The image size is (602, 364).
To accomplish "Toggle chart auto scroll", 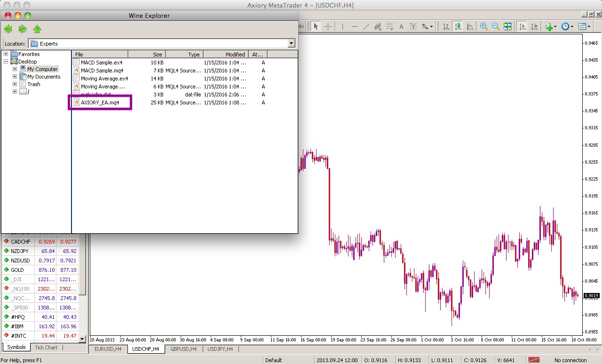I will [x=522, y=26].
